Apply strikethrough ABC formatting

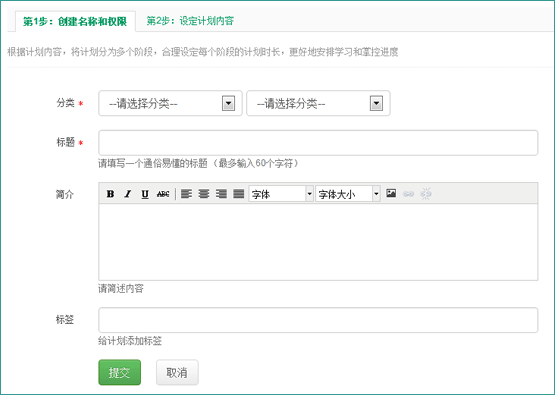point(163,194)
